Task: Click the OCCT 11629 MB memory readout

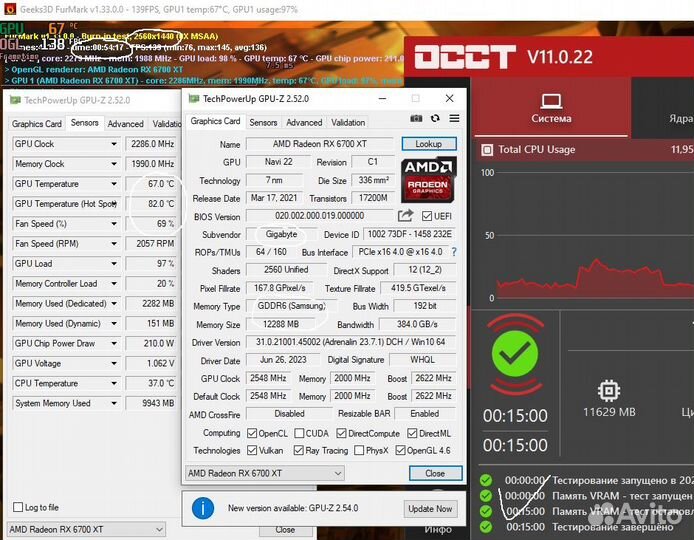Action: (x=609, y=412)
